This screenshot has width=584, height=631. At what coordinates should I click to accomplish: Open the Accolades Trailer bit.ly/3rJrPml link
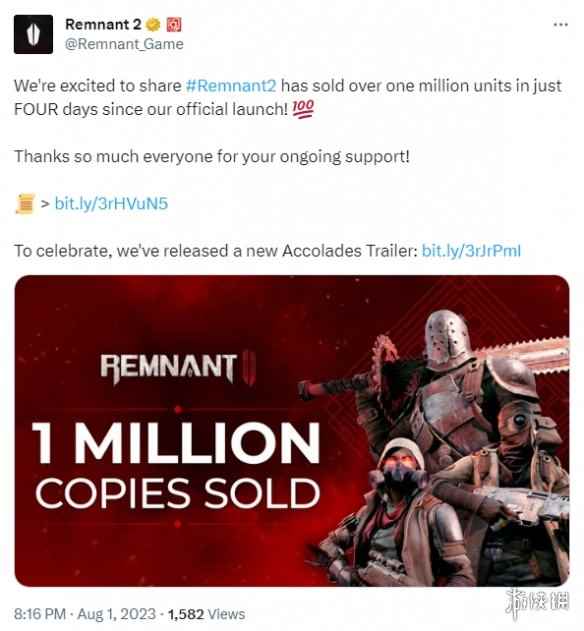pos(471,251)
